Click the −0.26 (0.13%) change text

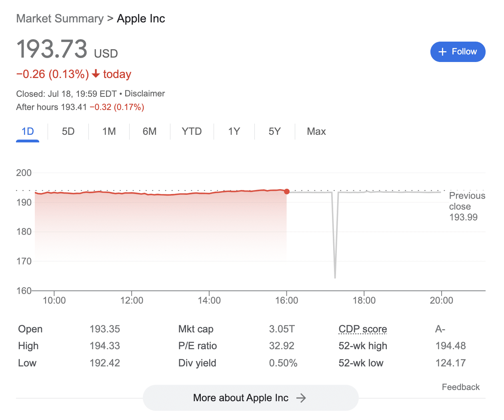(x=52, y=74)
